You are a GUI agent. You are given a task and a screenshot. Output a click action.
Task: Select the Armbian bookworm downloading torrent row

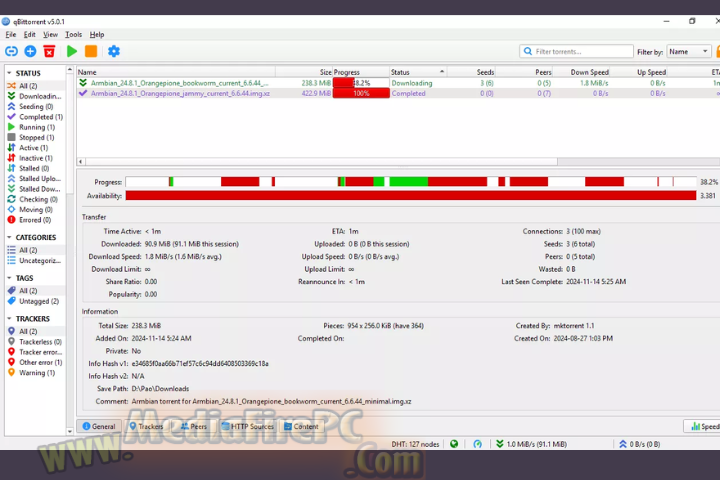(398, 83)
